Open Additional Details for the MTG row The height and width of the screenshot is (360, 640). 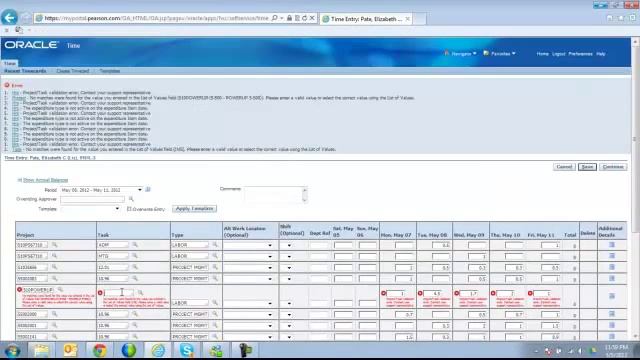pyautogui.click(x=611, y=256)
